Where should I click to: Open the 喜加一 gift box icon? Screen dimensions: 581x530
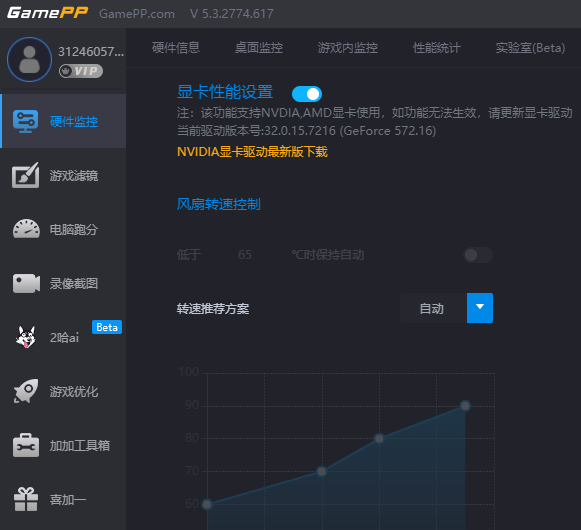point(26,499)
